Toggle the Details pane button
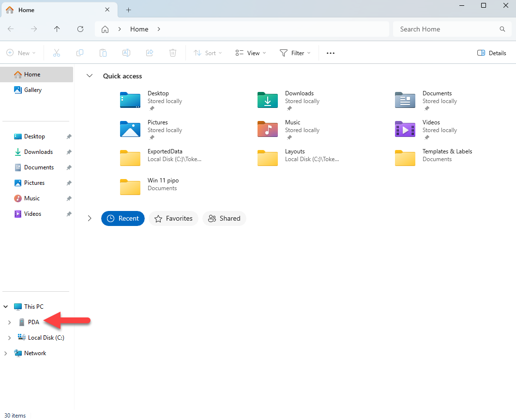This screenshot has width=516, height=420. pos(492,53)
